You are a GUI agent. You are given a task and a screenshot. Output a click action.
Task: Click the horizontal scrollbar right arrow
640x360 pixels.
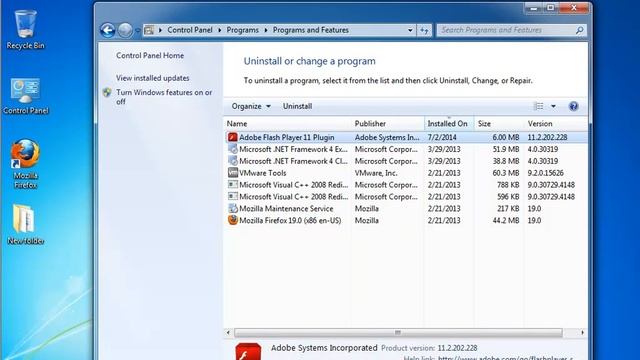coord(582,333)
